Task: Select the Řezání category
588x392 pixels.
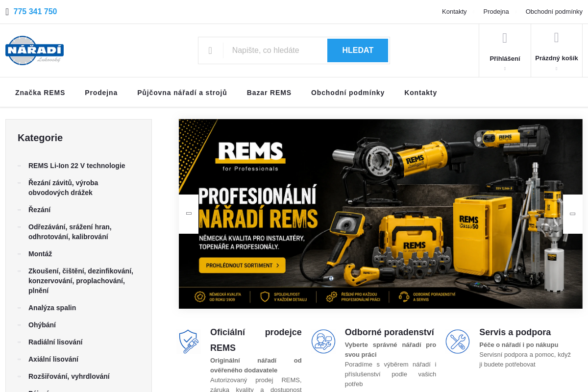Action: click(x=39, y=210)
